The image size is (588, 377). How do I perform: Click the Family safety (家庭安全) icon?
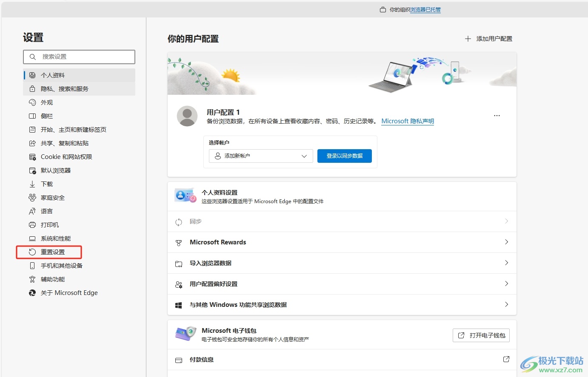pyautogui.click(x=32, y=198)
